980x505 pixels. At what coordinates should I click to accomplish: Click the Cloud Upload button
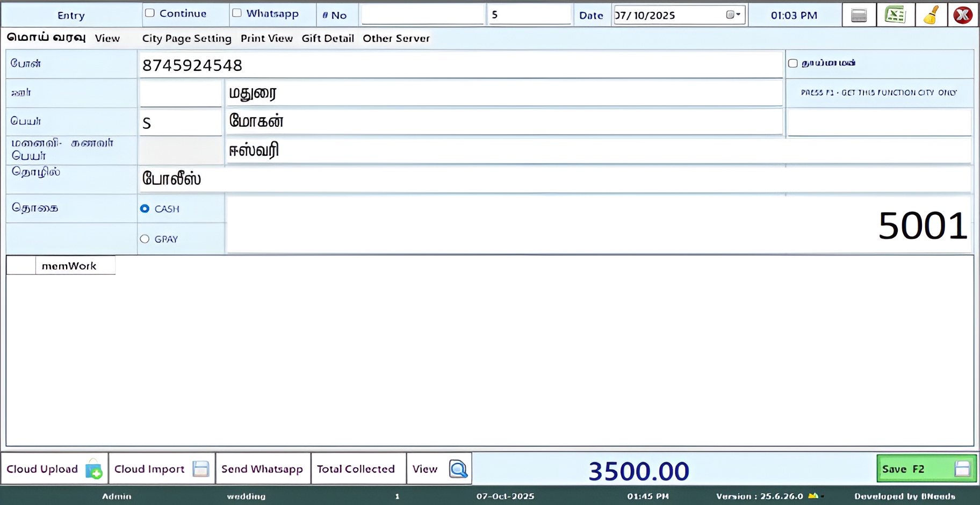point(54,469)
